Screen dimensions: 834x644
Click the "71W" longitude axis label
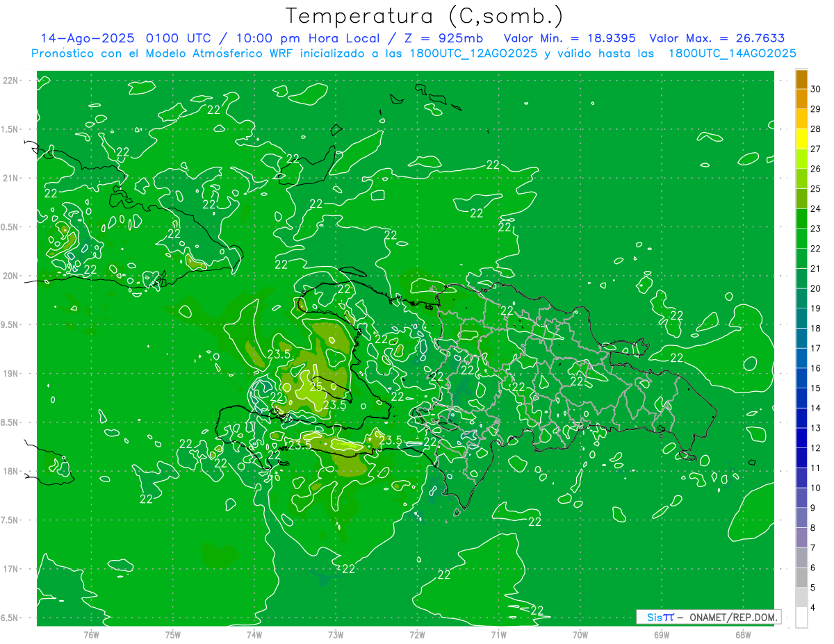(498, 634)
